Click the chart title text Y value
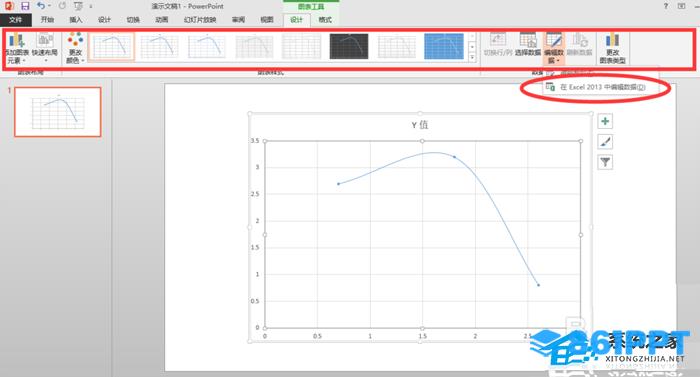Image resolution: width=700 pixels, height=377 pixels. coord(420,125)
